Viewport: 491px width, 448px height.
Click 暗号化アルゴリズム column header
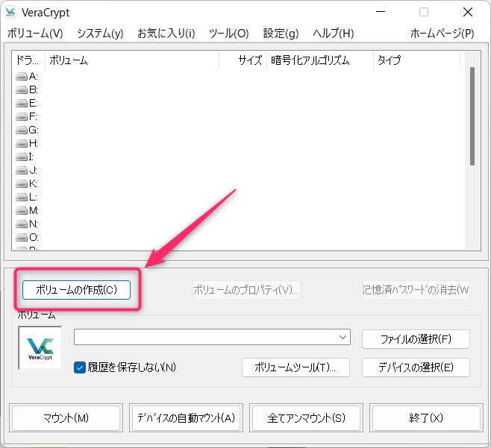pos(320,60)
